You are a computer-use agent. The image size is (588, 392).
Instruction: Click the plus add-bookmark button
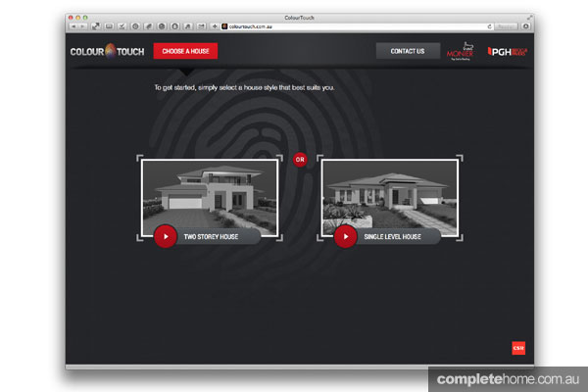215,26
